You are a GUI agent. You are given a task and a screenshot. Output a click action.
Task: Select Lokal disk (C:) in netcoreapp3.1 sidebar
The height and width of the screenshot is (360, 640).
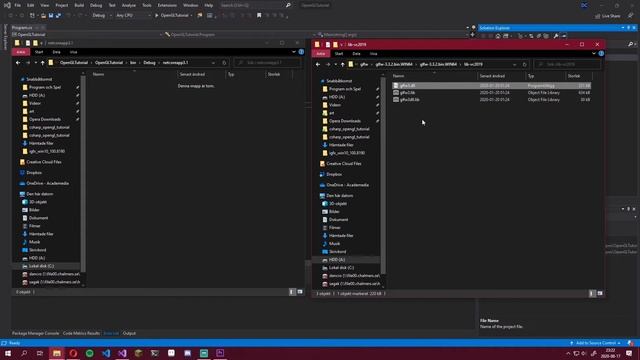pos(41,266)
